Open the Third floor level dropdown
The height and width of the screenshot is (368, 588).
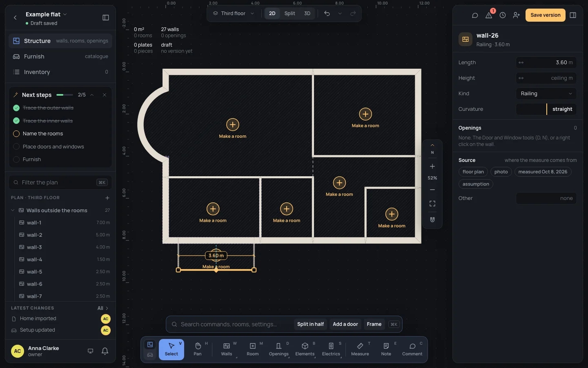[x=234, y=13]
